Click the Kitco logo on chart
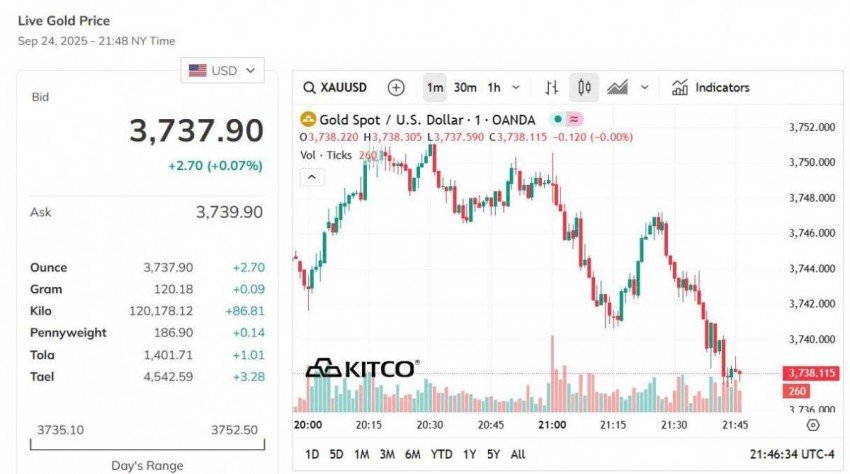This screenshot has height=474, width=850. click(361, 369)
